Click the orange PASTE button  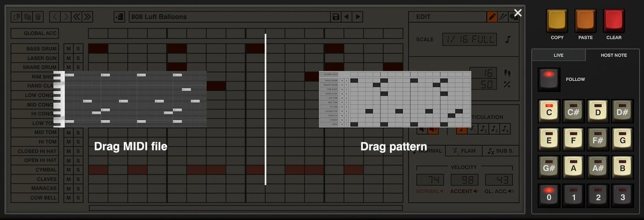[x=585, y=21]
